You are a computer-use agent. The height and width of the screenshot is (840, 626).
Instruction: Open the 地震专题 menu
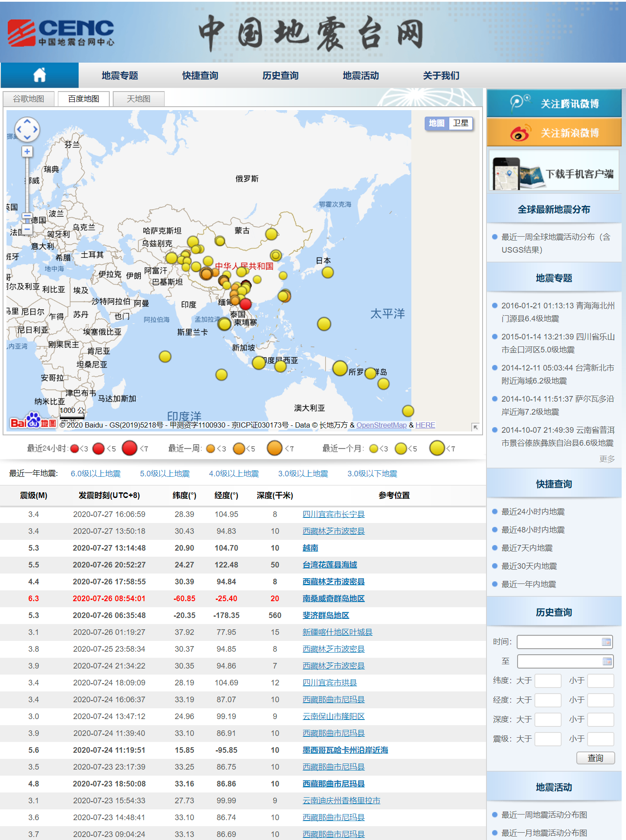(x=120, y=76)
